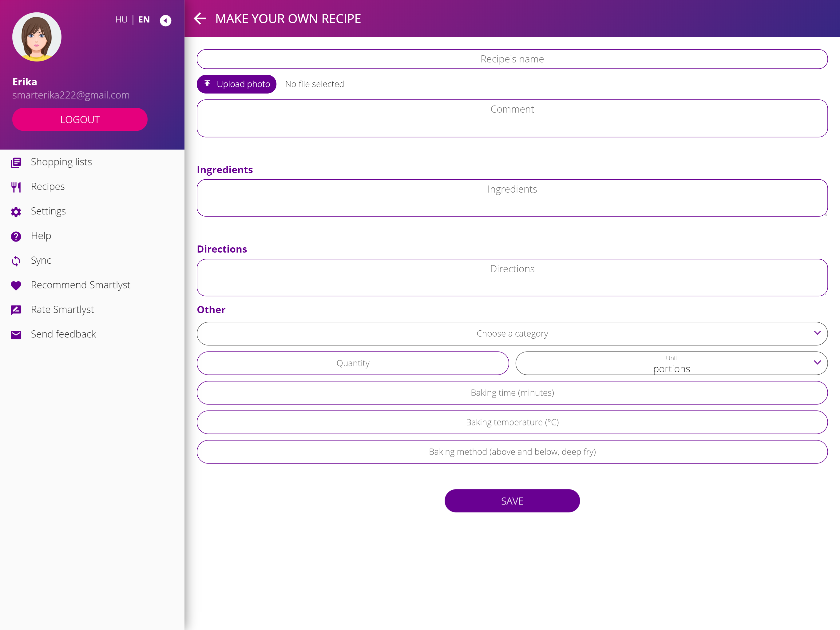Click the Send feedback envelope icon
The height and width of the screenshot is (630, 840).
(16, 335)
